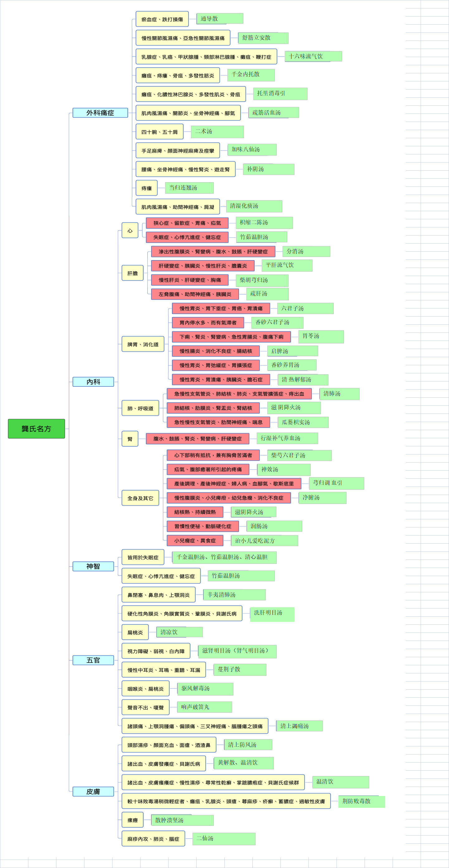Select the 蔓荆子散 formula node
449x868 pixels.
[x=240, y=670]
